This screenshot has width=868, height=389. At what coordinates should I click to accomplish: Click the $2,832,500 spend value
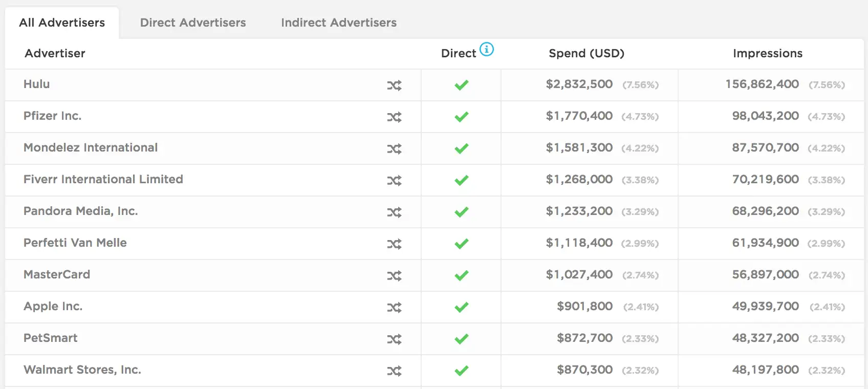point(579,84)
